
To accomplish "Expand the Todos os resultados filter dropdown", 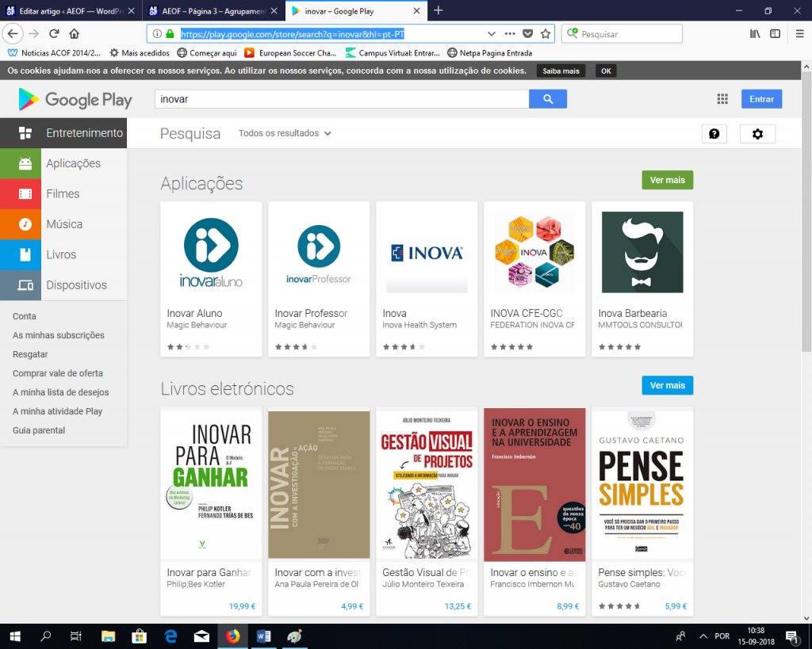I will pos(285,133).
